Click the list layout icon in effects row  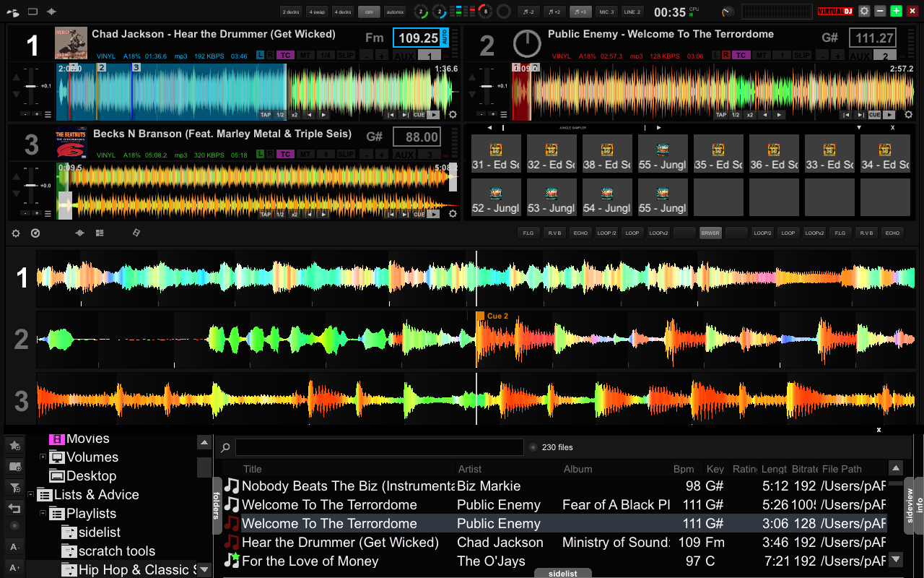point(100,233)
